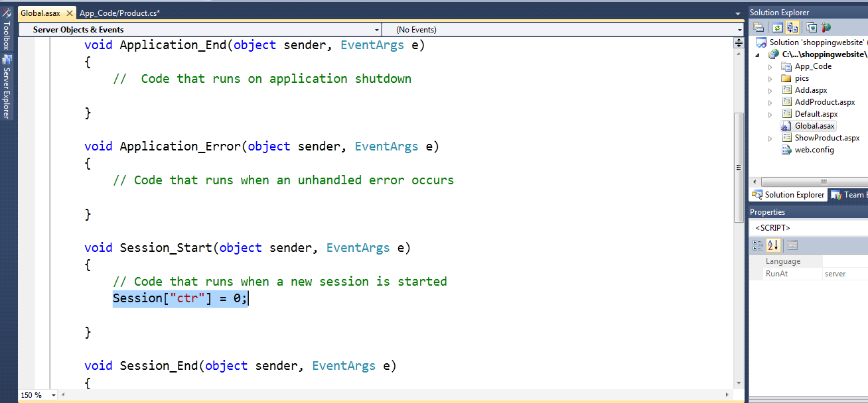Select the RunAt property value field
The width and height of the screenshot is (868, 403).
point(846,272)
